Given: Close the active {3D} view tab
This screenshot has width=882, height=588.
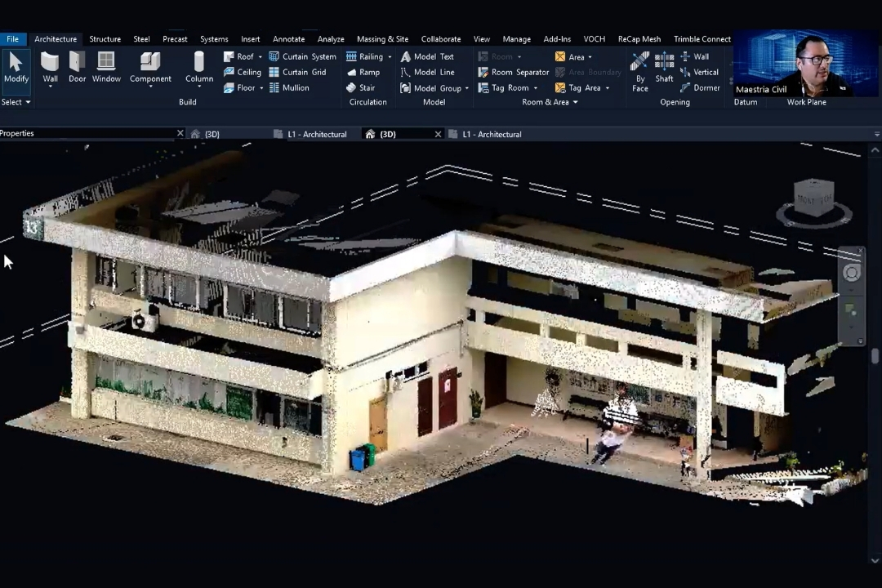Looking at the screenshot, I should click(438, 134).
